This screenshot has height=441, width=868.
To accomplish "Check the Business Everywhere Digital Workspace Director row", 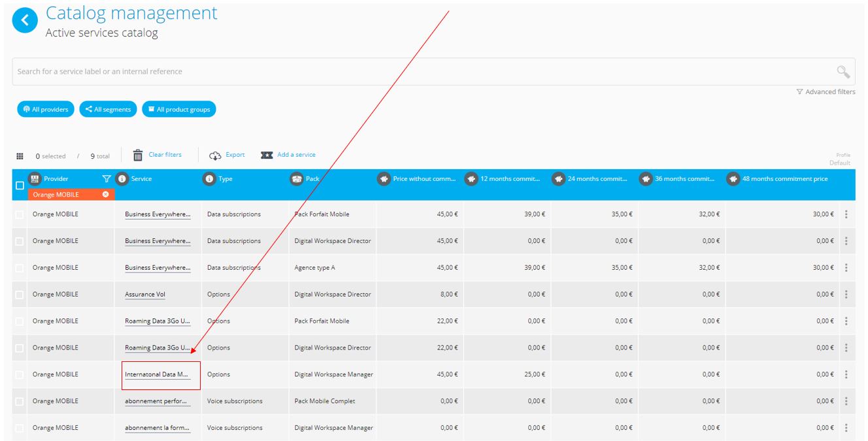I will click(x=20, y=241).
